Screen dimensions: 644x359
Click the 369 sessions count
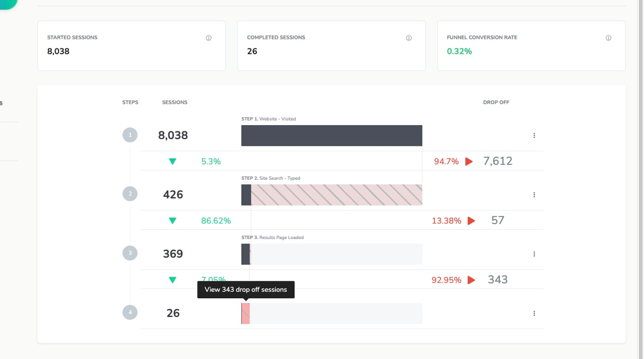pos(173,254)
